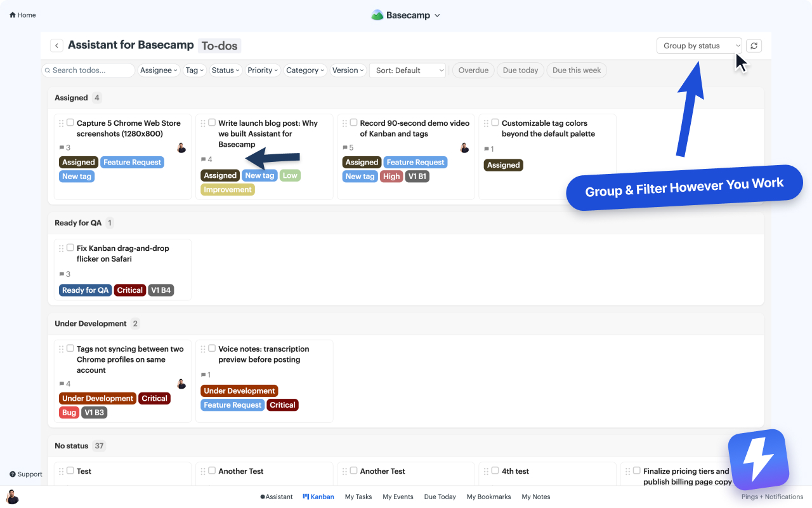
Task: Grab drag handle on Write launch blog post card
Action: point(203,123)
